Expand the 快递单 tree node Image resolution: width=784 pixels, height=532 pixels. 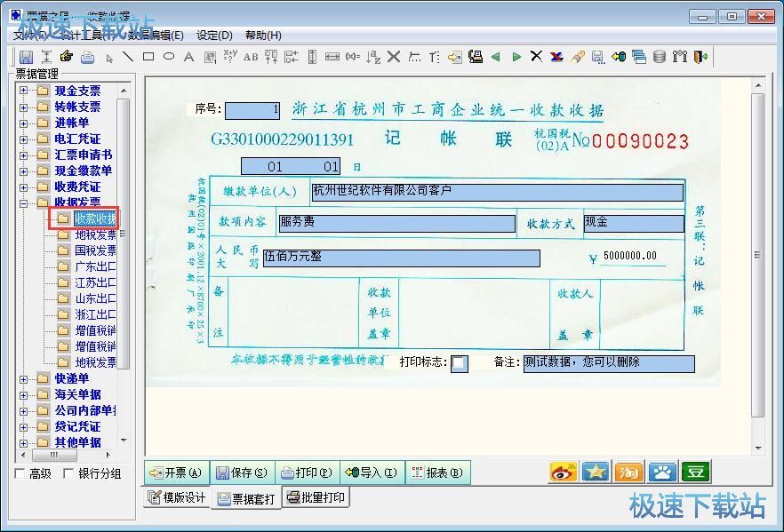23,378
